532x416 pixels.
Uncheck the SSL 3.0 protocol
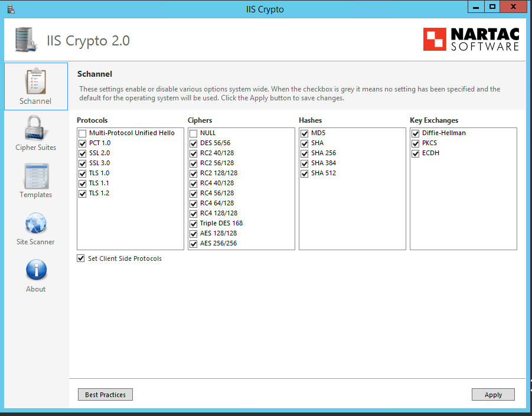click(82, 163)
